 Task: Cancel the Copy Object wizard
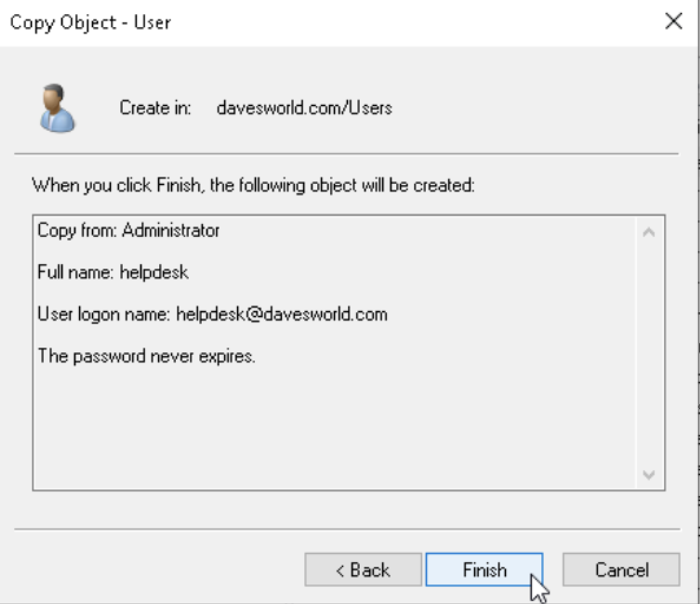(x=622, y=570)
